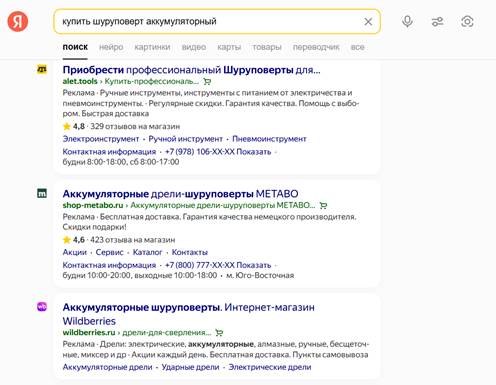
Task: Open Metabo 'Контактная информация' link
Action: click(109, 265)
